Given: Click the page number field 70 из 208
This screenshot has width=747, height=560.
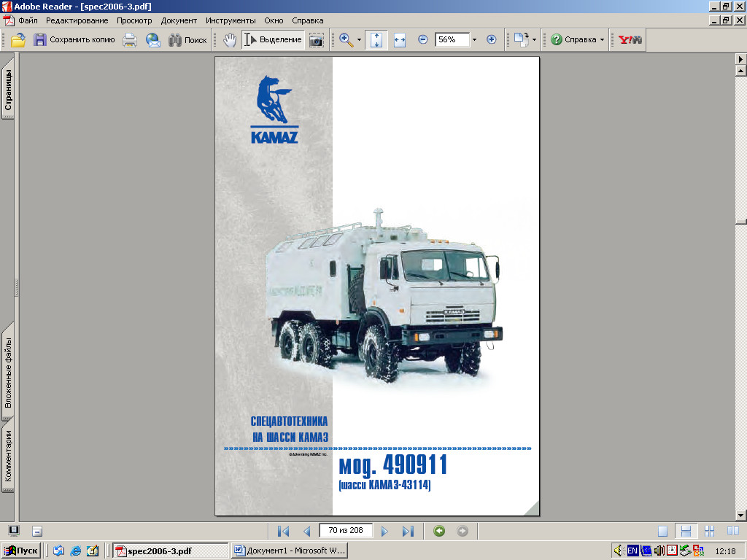Looking at the screenshot, I should coord(346,531).
